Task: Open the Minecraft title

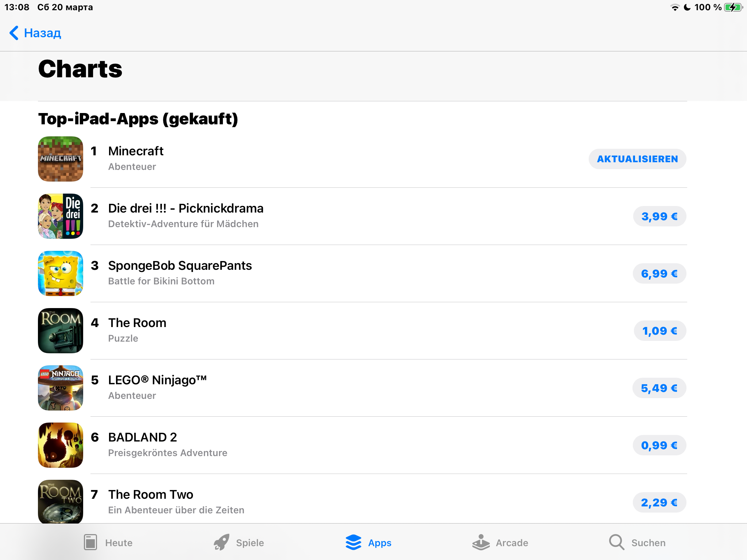Action: click(x=136, y=151)
